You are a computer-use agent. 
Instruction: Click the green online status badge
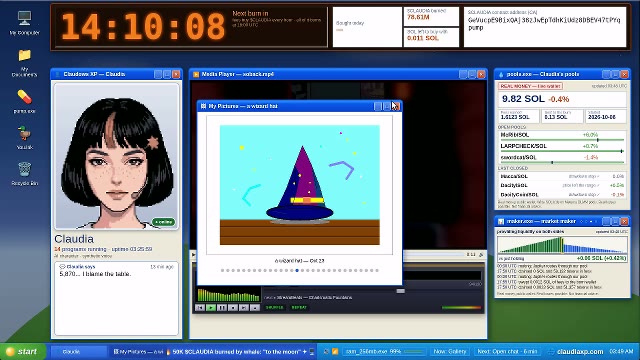[x=164, y=222]
